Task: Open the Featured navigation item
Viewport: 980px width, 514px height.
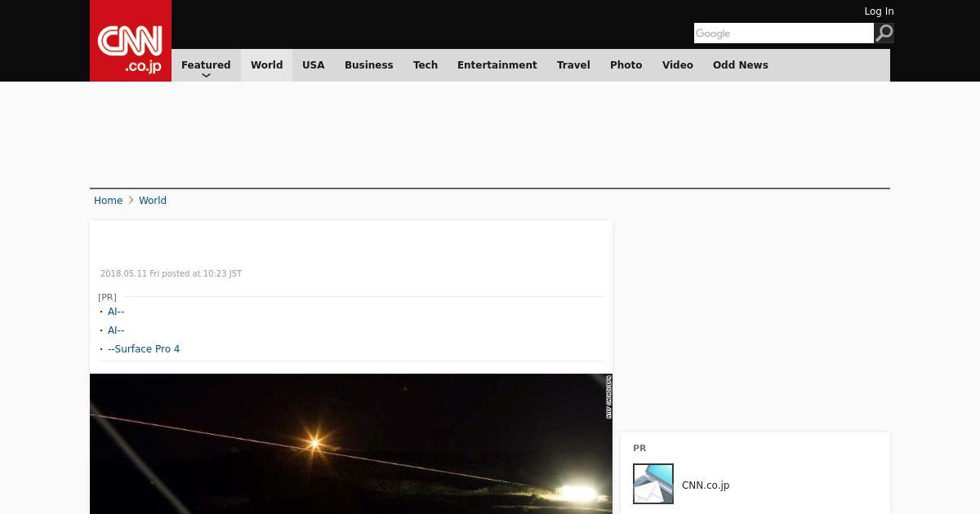Action: click(x=206, y=65)
